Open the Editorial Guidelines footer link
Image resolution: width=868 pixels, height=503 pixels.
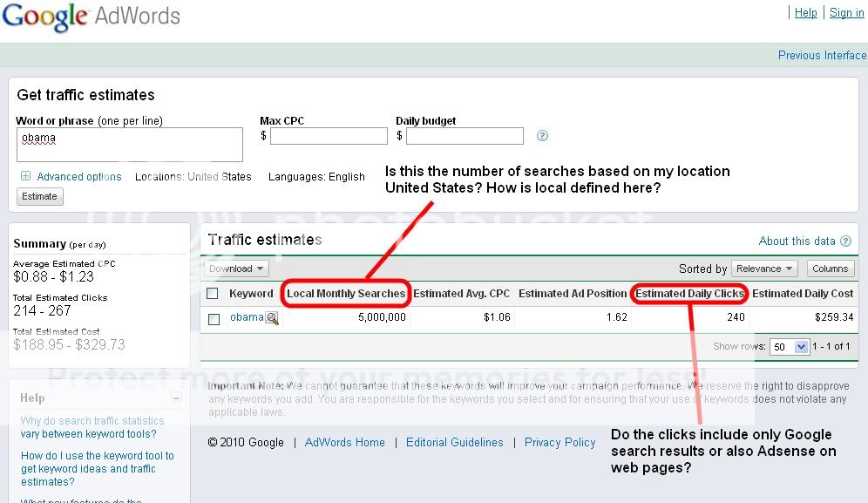pos(455,443)
